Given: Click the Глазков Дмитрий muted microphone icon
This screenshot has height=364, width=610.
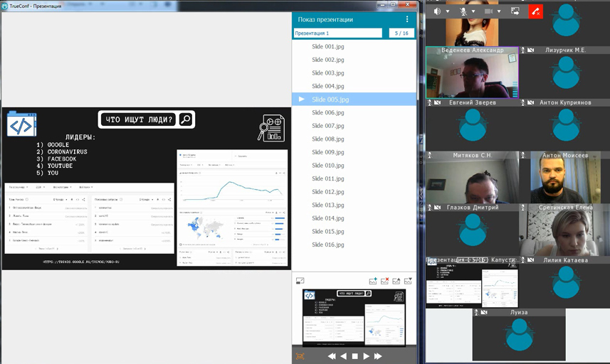Looking at the screenshot, I should click(430, 208).
